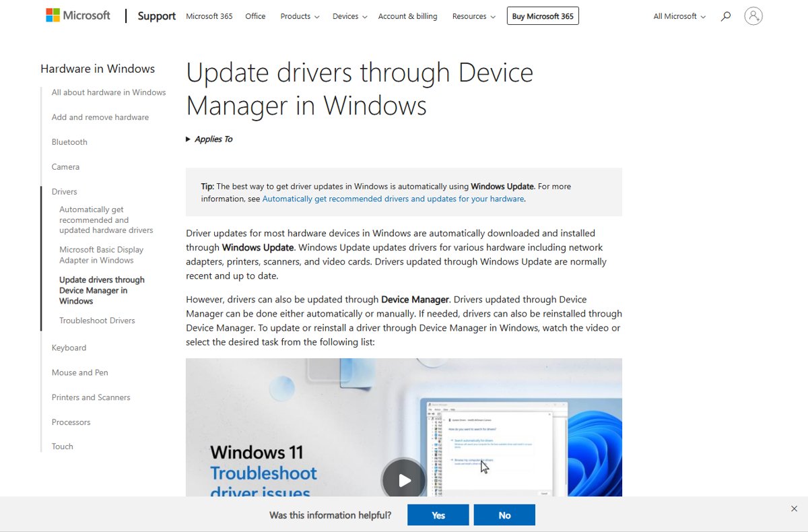This screenshot has width=808, height=532.
Task: Open Microsoft 365 nav item
Action: tap(209, 16)
